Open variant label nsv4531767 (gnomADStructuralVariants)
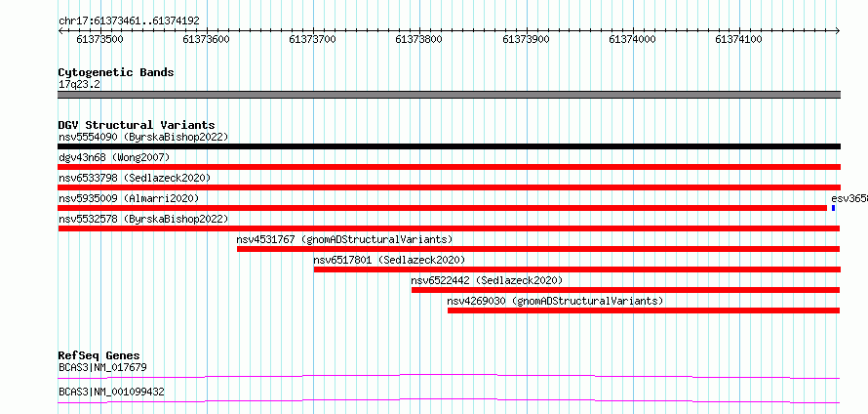Image resolution: width=868 pixels, height=414 pixels. click(x=344, y=239)
